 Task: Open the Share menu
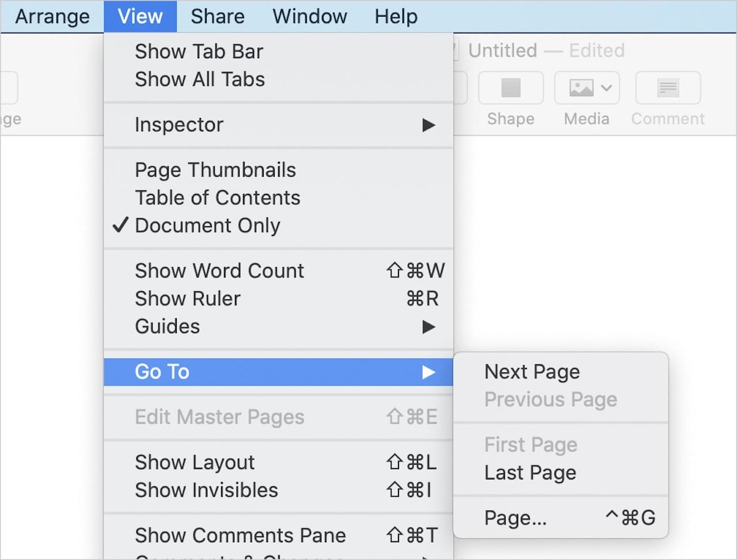click(218, 16)
